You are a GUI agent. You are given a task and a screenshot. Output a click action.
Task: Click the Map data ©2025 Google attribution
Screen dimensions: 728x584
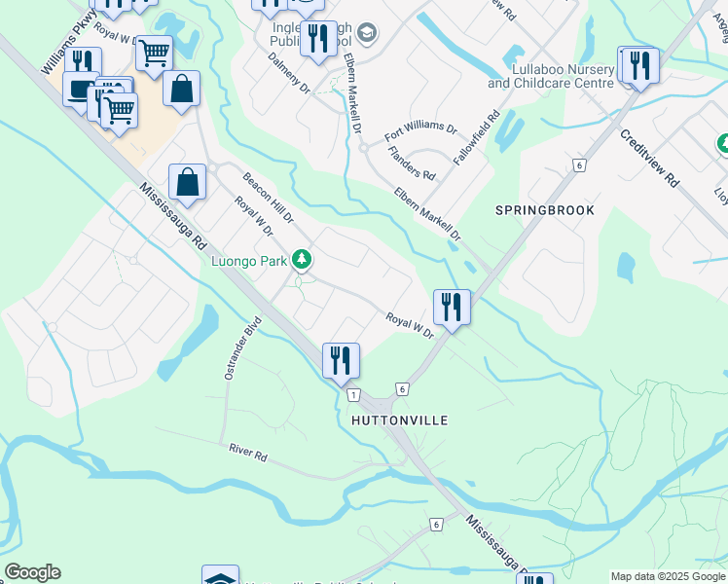pyautogui.click(x=669, y=576)
